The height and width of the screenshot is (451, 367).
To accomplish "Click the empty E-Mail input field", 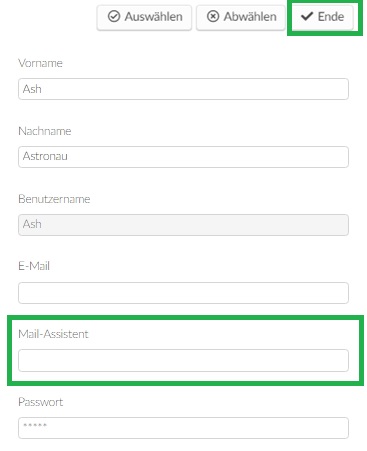I will coord(183,293).
